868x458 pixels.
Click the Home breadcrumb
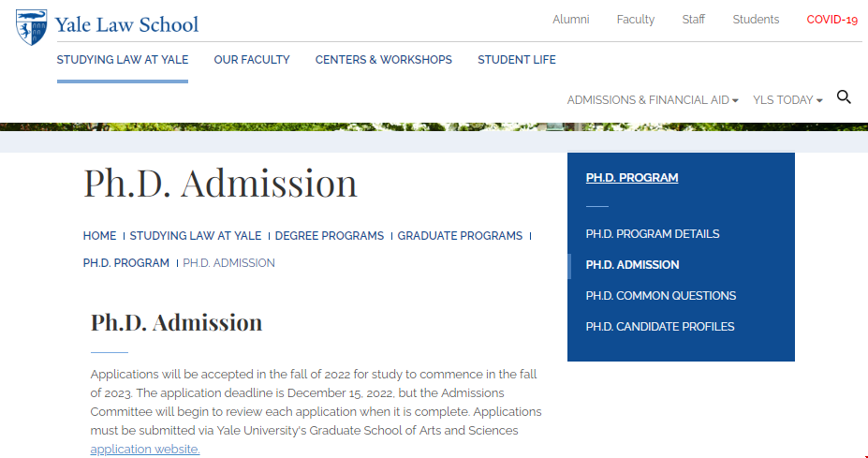coord(100,236)
